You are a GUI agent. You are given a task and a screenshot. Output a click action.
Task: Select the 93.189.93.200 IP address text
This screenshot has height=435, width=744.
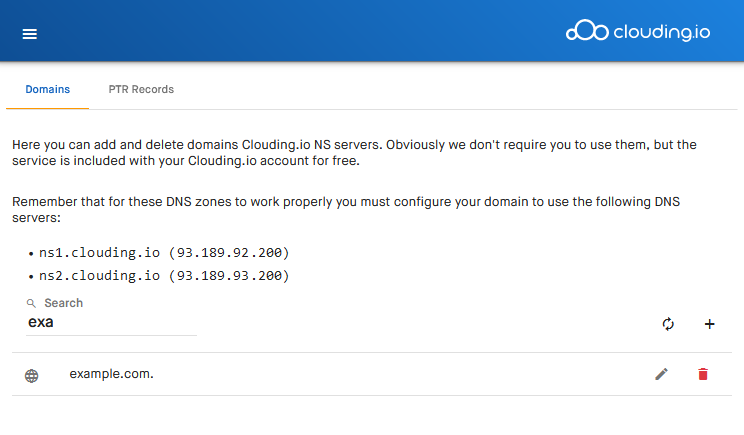(x=229, y=276)
